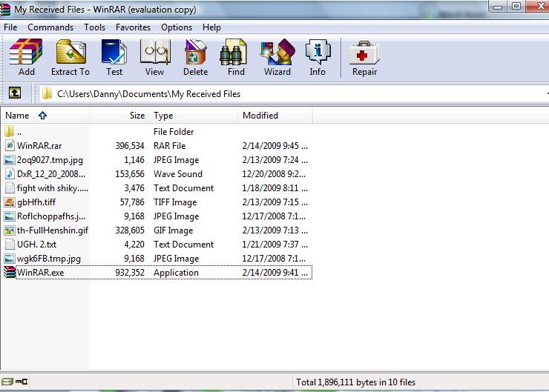Click the Extract To toolbar icon
This screenshot has height=392, width=549.
pos(70,52)
